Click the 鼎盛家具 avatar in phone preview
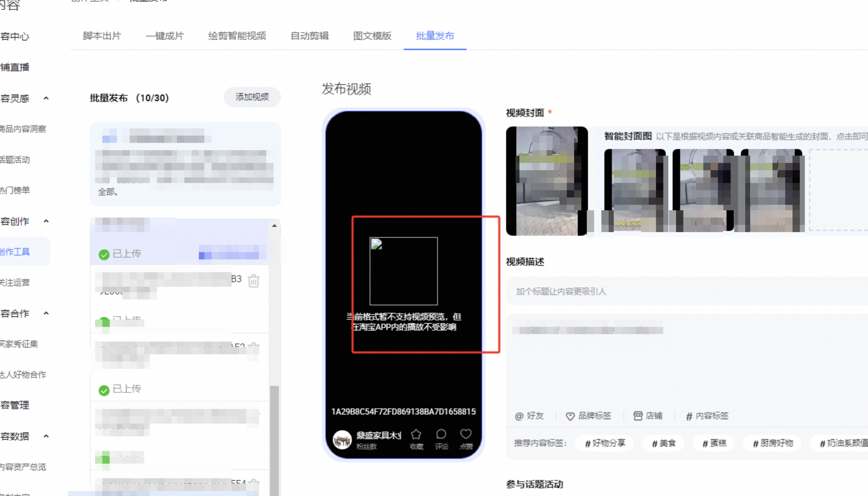 (342, 440)
